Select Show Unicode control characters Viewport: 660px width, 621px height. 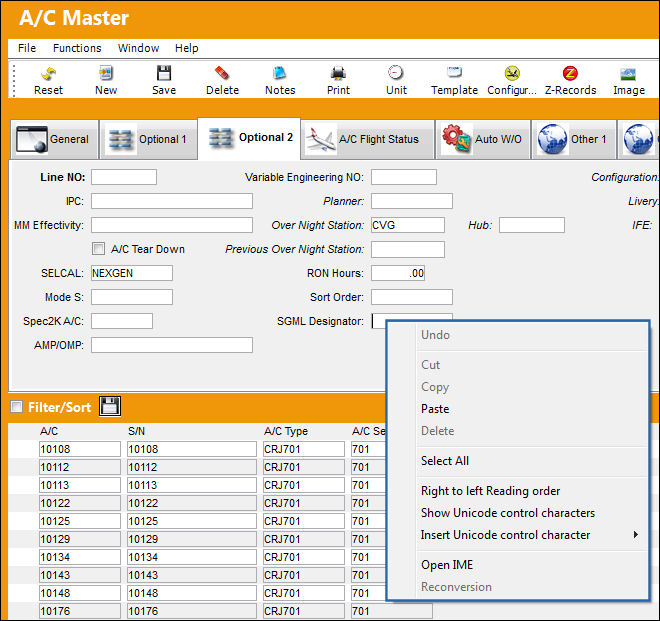click(x=508, y=513)
